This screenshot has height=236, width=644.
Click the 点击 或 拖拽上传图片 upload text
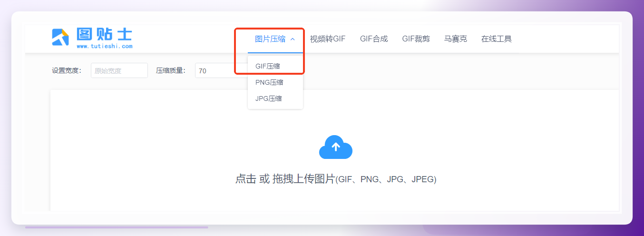(x=336, y=179)
